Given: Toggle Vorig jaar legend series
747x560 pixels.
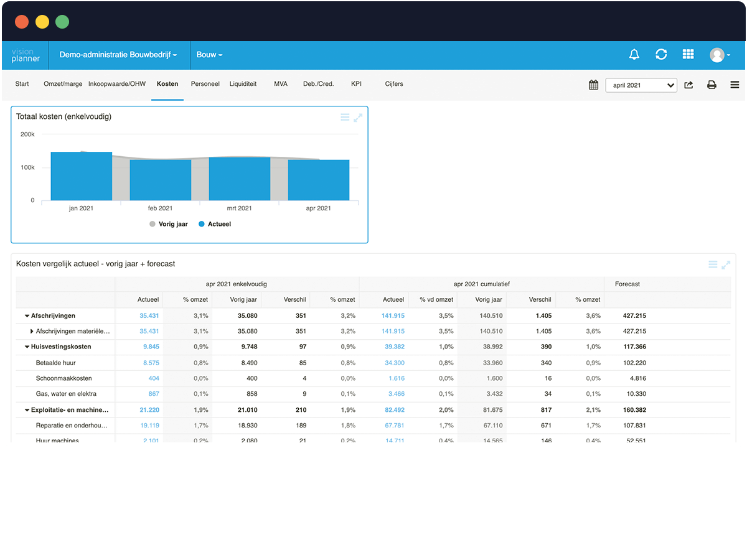Looking at the screenshot, I should pyautogui.click(x=169, y=224).
